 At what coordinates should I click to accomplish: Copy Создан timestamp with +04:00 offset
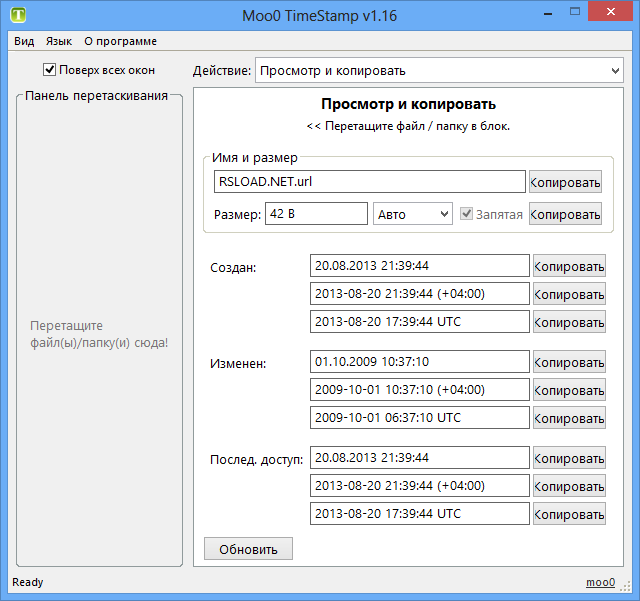point(569,294)
